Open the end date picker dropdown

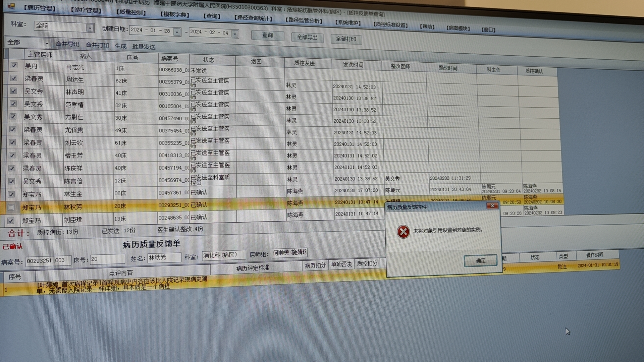tap(235, 34)
